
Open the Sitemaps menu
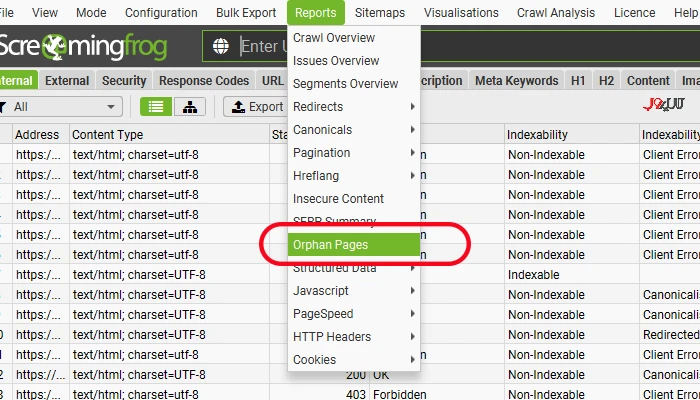coord(380,12)
